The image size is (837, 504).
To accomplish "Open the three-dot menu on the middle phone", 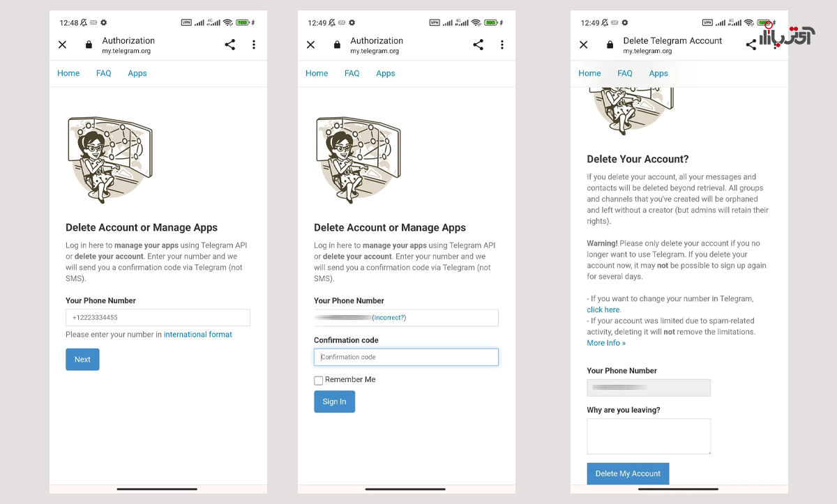I will pos(502,45).
